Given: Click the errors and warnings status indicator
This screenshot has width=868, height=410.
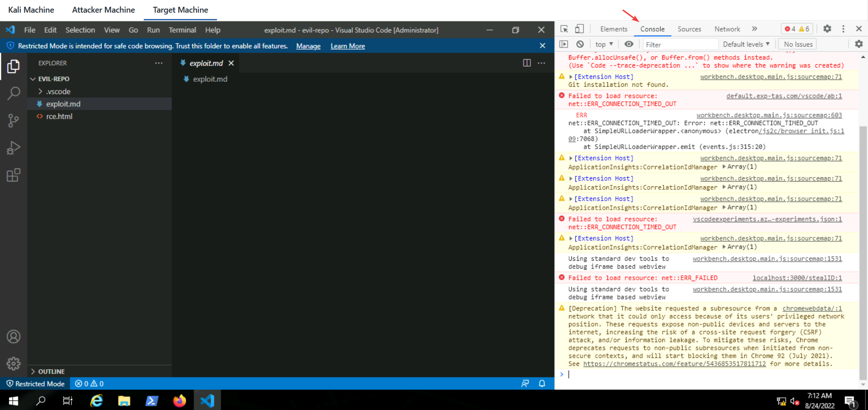Looking at the screenshot, I should (90, 383).
